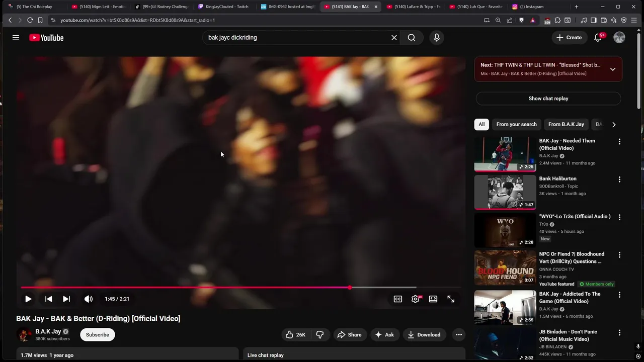Open the YouTube guide hamburger menu
The image size is (644, 362).
coord(16,38)
